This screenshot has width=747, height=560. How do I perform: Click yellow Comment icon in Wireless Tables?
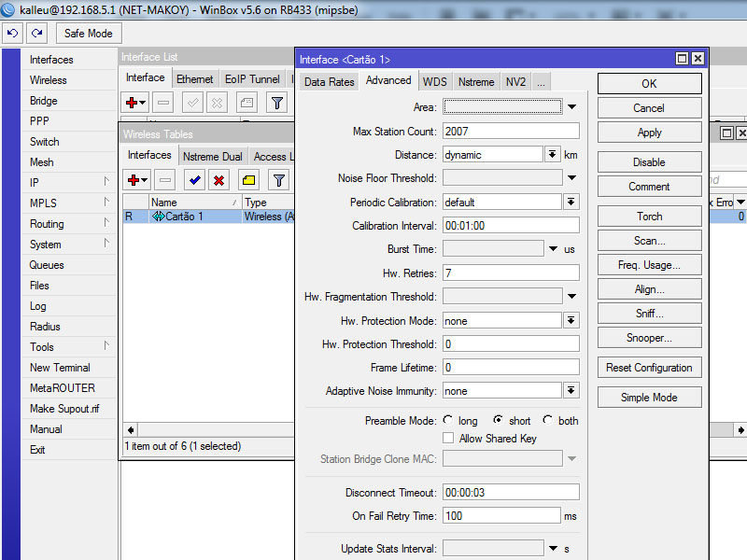(x=248, y=180)
